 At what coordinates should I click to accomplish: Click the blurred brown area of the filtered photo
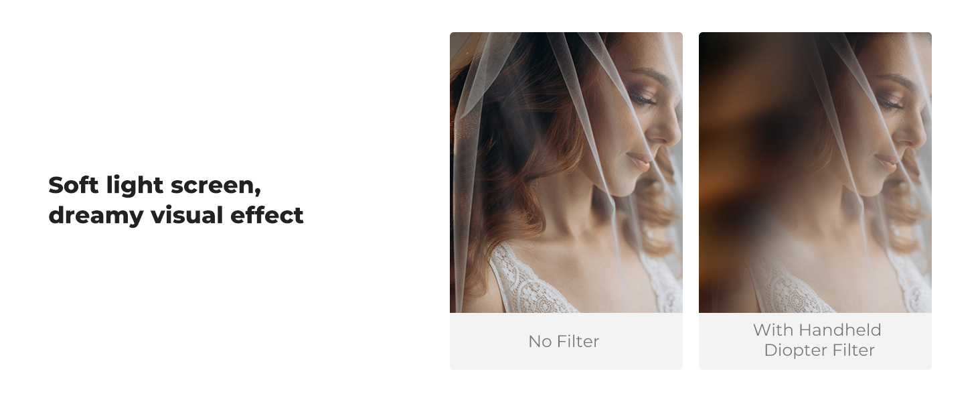coord(743,147)
